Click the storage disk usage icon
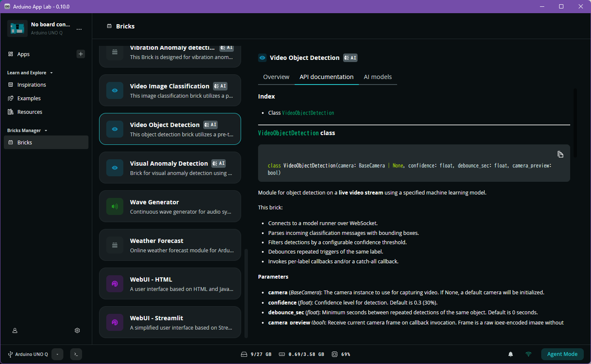591x364 pixels. pyautogui.click(x=244, y=354)
